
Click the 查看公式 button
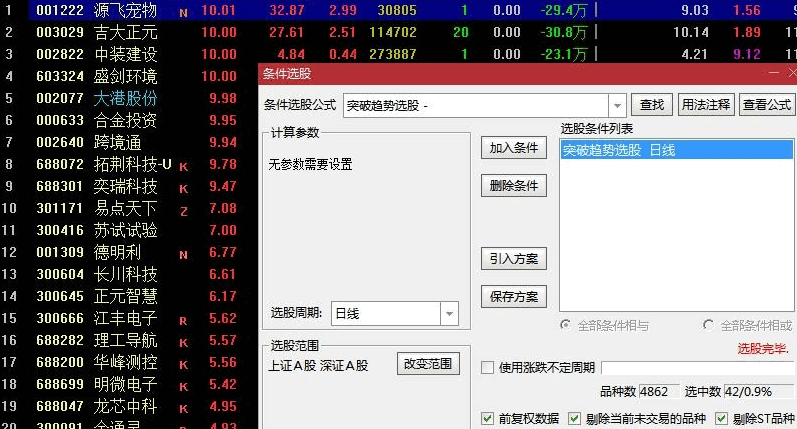pyautogui.click(x=767, y=105)
